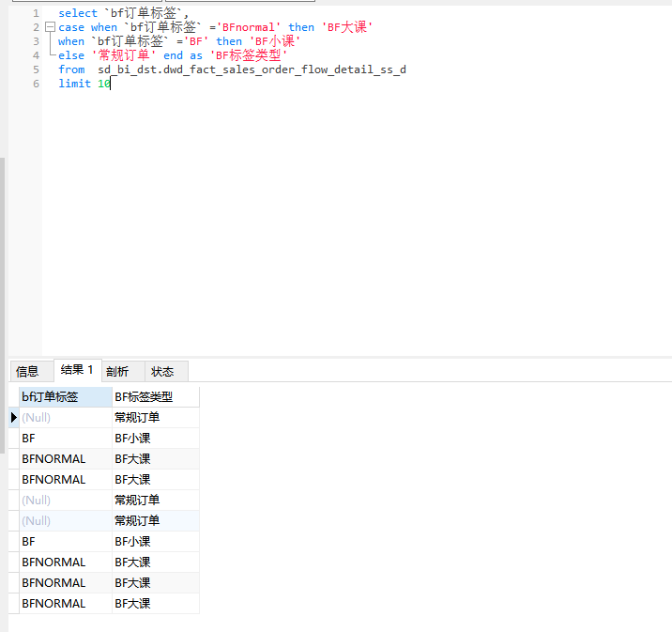Select the seventh row BF cell
Screen dimensions: 672x632
tap(66, 542)
